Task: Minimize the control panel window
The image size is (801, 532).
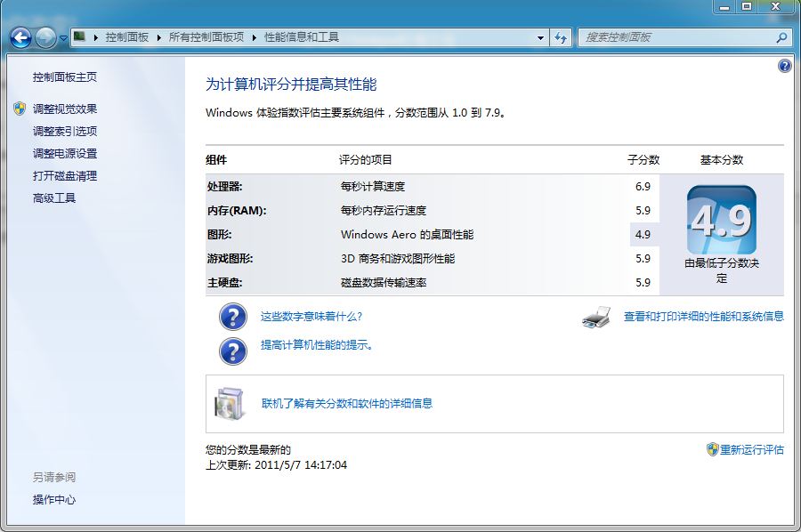Action: pyautogui.click(x=724, y=6)
